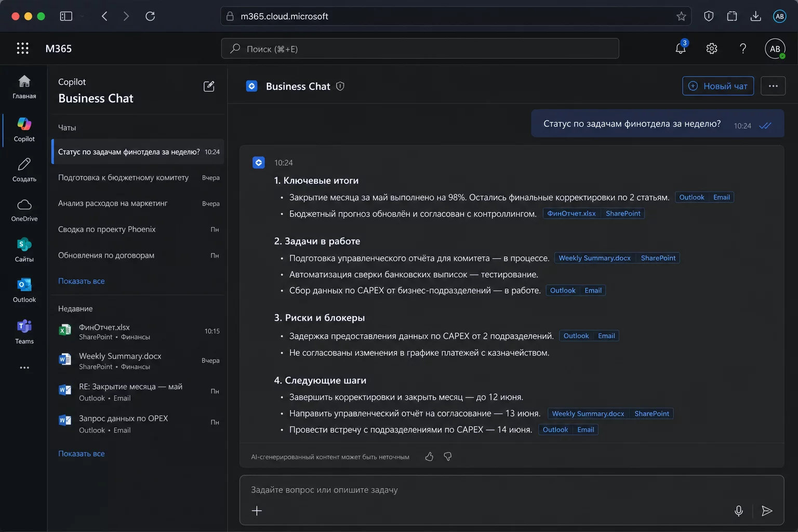Open Запрос данных по OPEX email
The image size is (798, 532).
(138, 423)
